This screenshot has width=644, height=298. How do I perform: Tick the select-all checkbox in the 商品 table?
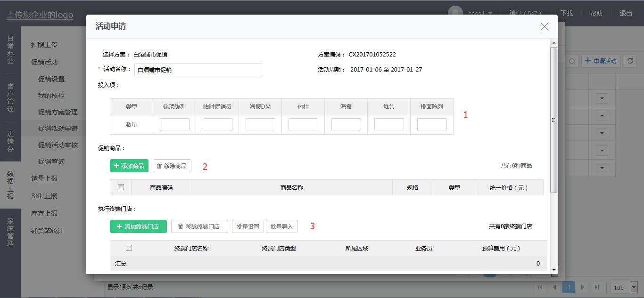(x=121, y=187)
